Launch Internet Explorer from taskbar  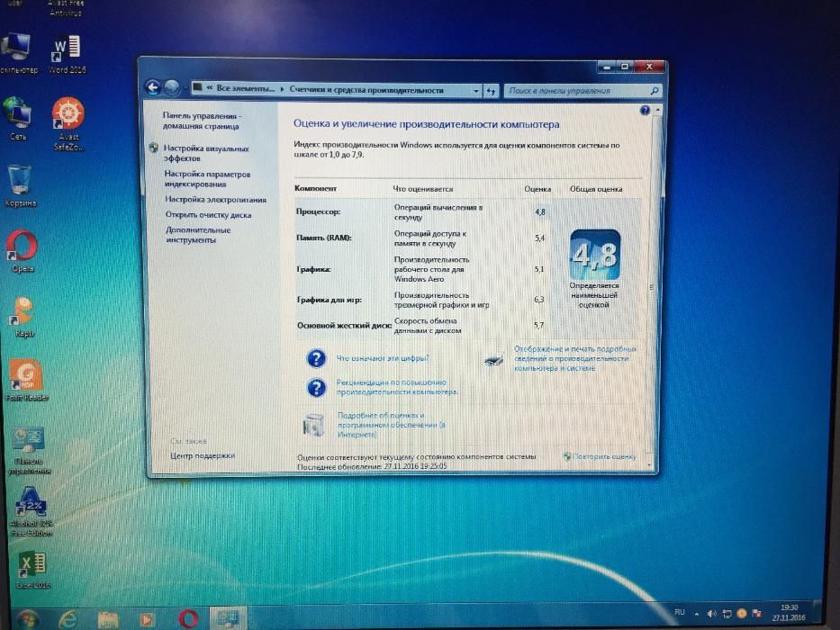68,619
